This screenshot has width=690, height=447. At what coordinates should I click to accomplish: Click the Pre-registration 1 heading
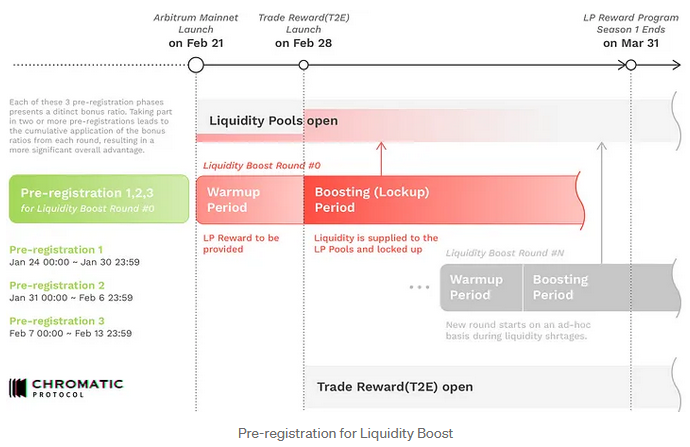[56, 249]
